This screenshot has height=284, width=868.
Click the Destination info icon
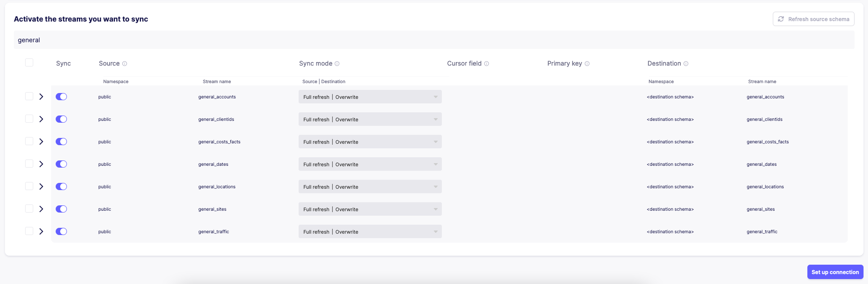tap(686, 64)
